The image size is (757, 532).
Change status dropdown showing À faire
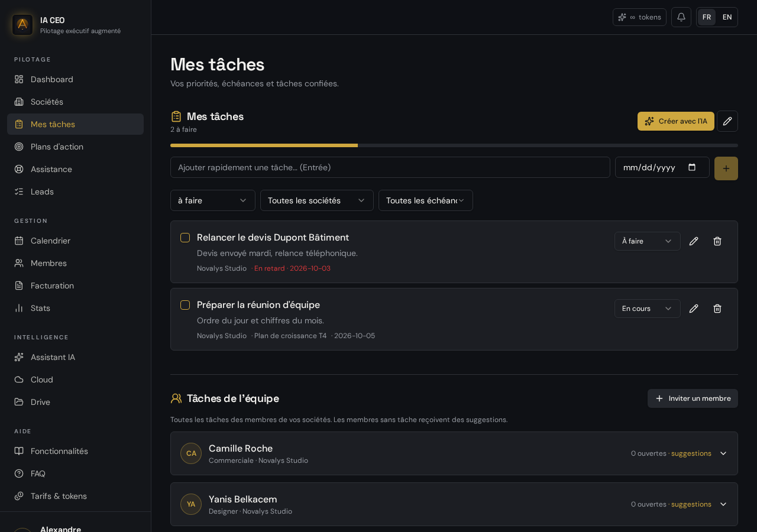pyautogui.click(x=648, y=241)
